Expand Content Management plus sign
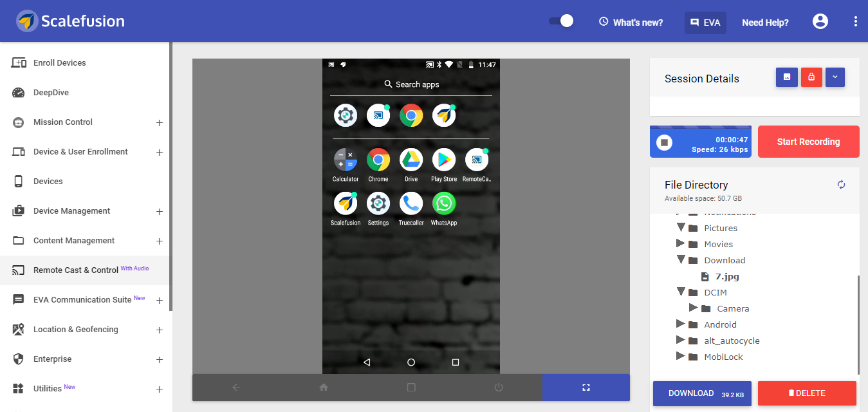The width and height of the screenshot is (868, 412). (x=160, y=241)
